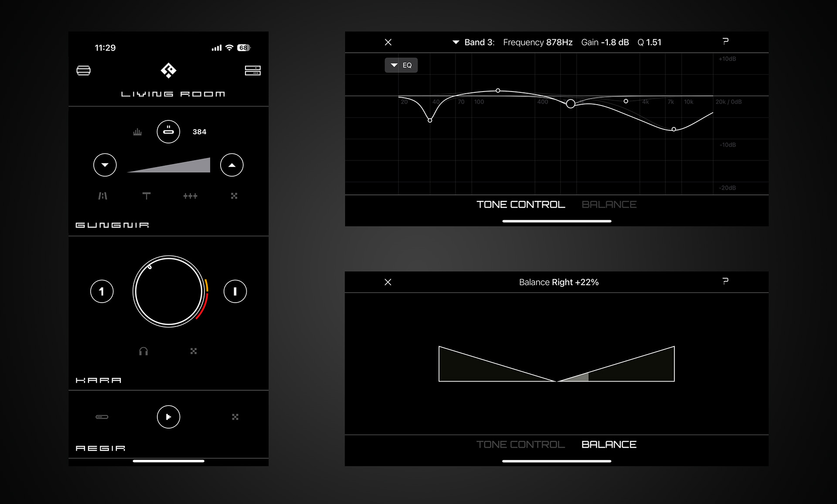Toggle the Aegir play circle button
The height and width of the screenshot is (504, 837).
pyautogui.click(x=168, y=417)
